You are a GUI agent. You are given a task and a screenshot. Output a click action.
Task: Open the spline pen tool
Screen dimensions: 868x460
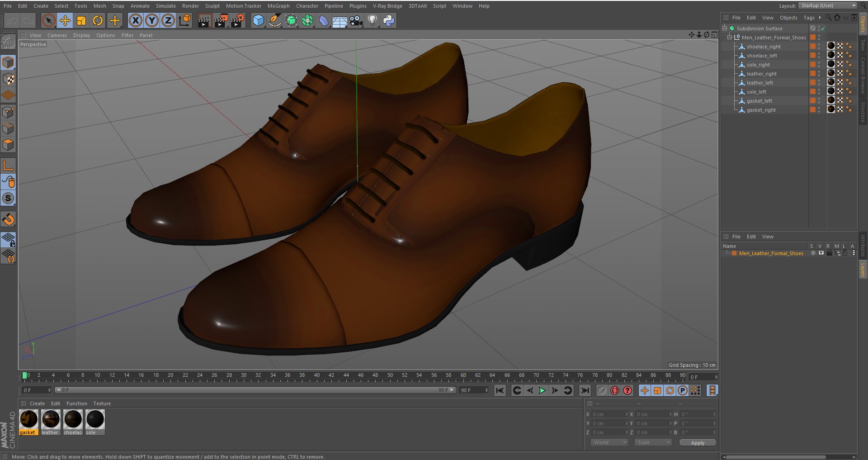[x=274, y=20]
